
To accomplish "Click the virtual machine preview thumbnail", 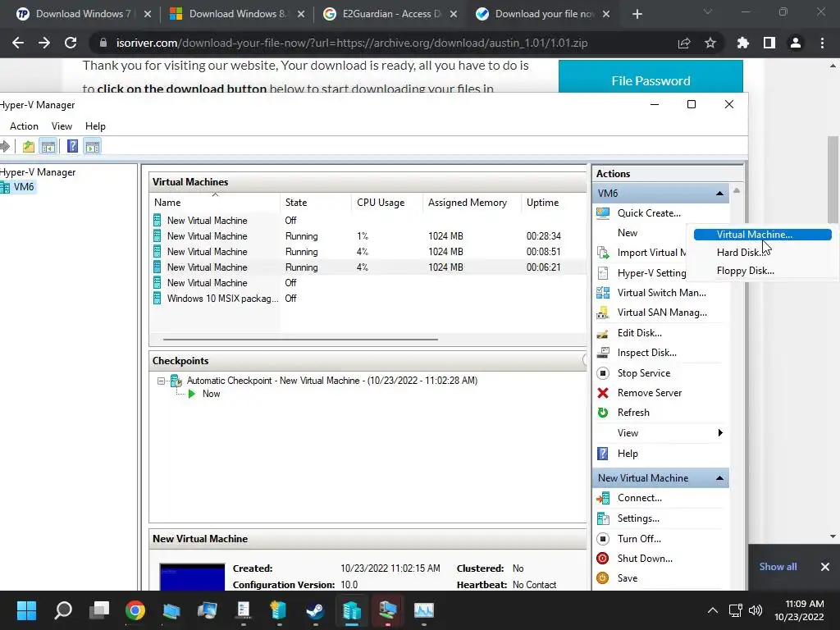I will pyautogui.click(x=192, y=577).
